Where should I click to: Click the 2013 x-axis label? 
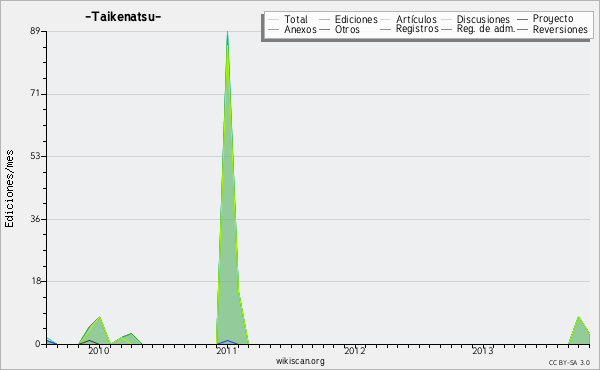click(x=483, y=351)
